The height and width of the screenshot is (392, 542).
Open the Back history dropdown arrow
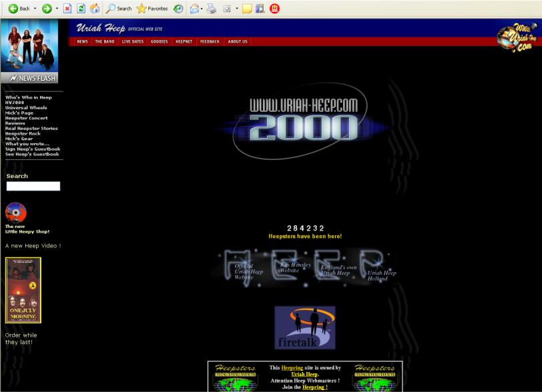pos(35,8)
